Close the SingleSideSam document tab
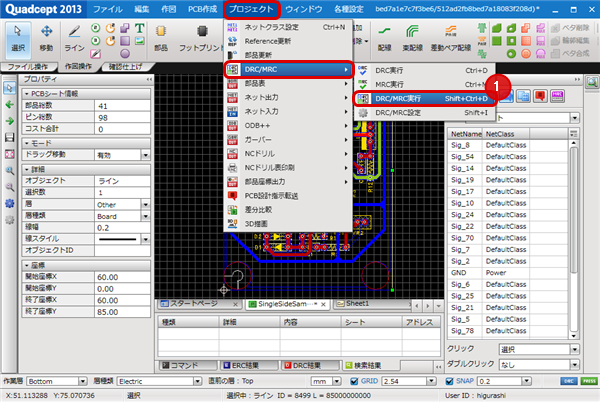Screen dimensions: 600x402 pos(323,304)
